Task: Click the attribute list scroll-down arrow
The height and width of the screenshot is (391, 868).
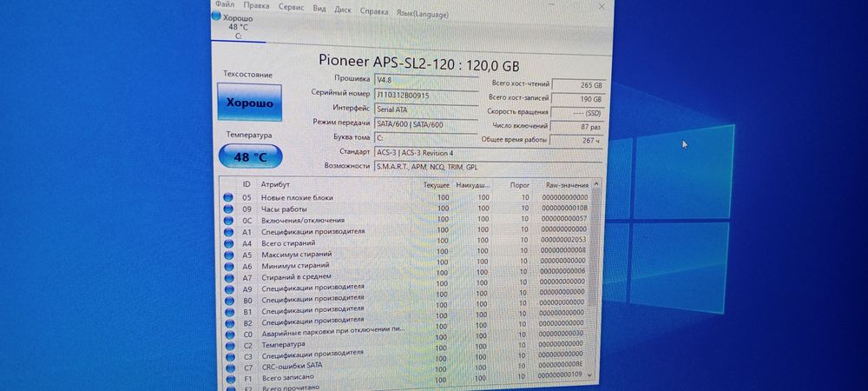Action: tap(589, 375)
